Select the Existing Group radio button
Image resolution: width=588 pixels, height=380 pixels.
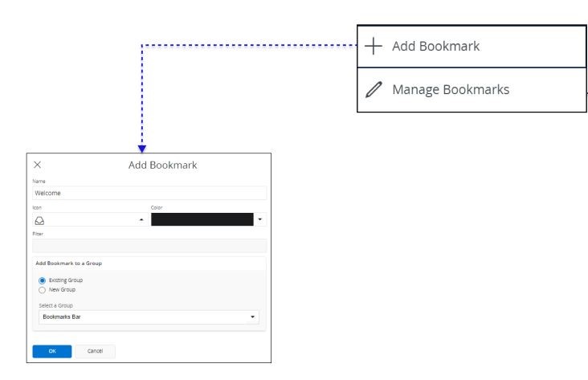pyautogui.click(x=43, y=280)
